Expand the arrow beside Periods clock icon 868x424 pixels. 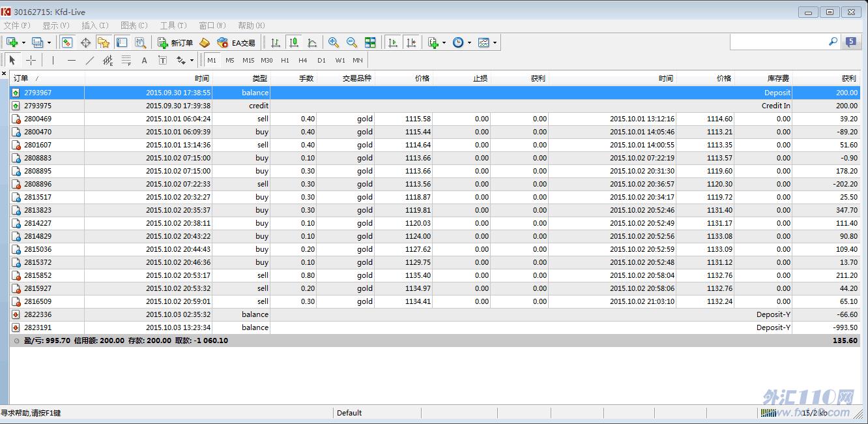coord(469,42)
